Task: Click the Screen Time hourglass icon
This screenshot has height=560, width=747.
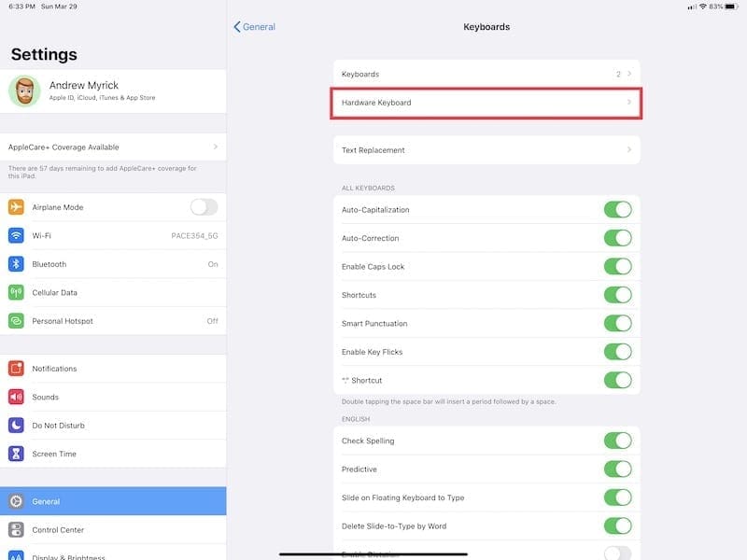Action: pyautogui.click(x=16, y=454)
